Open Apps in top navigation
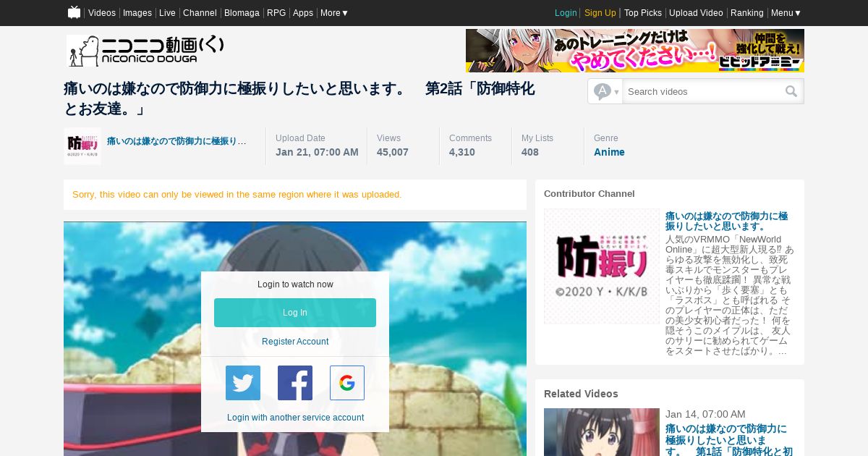The image size is (868, 456). point(303,13)
